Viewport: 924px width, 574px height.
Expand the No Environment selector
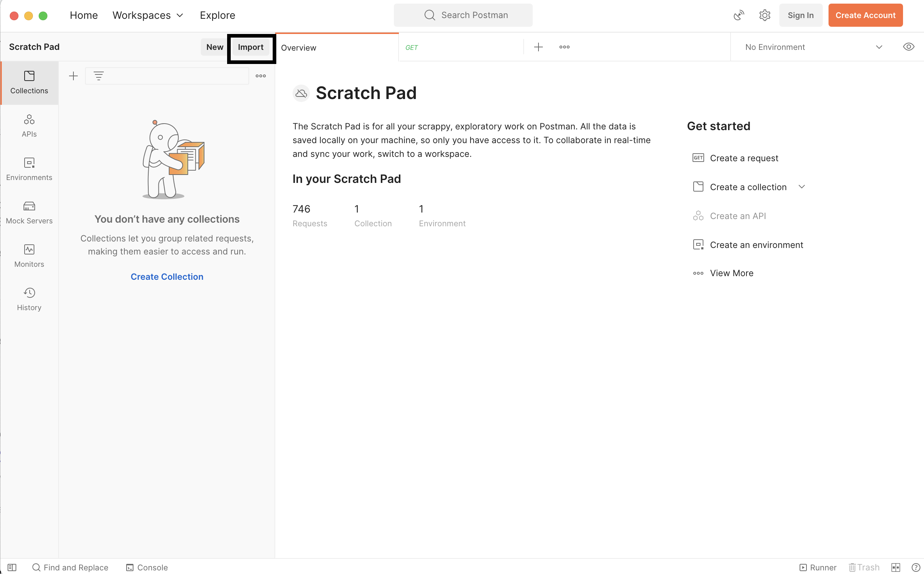click(x=813, y=47)
